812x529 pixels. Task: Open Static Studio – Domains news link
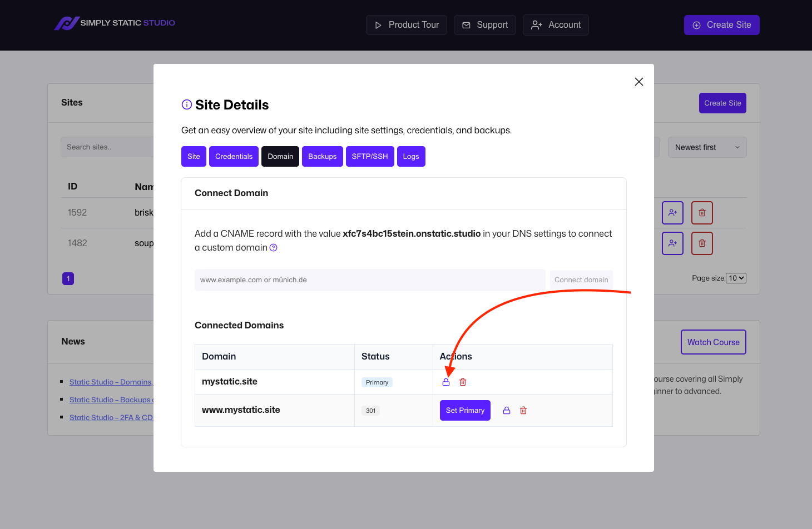(111, 382)
